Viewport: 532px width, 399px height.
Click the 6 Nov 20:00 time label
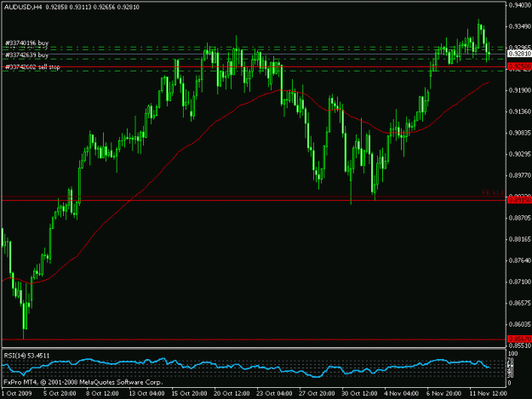coord(443,394)
